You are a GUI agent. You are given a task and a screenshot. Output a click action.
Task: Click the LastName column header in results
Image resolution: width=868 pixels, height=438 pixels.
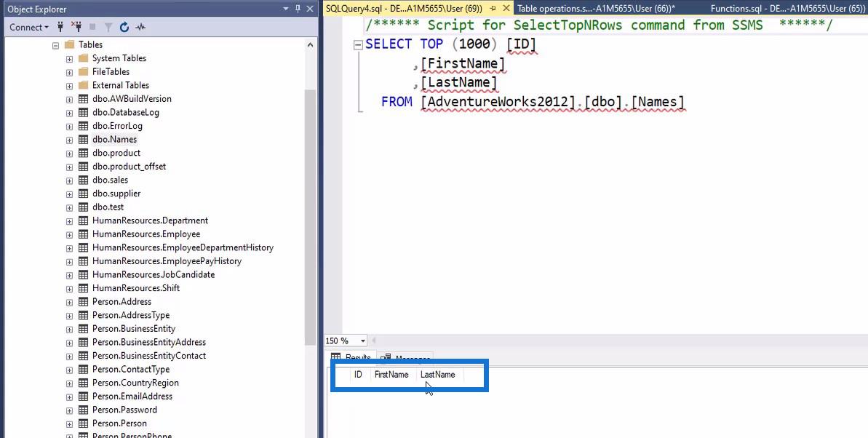point(438,375)
